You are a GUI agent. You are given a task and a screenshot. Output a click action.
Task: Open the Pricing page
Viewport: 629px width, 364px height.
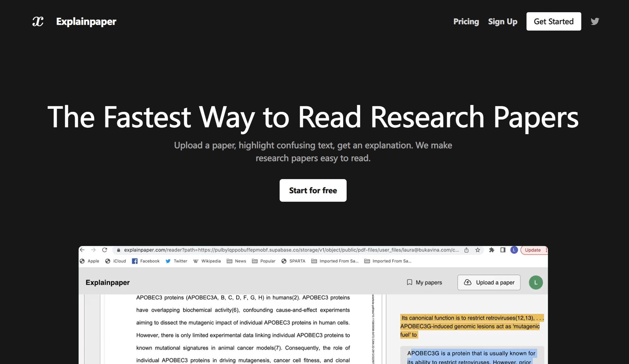[x=466, y=21]
